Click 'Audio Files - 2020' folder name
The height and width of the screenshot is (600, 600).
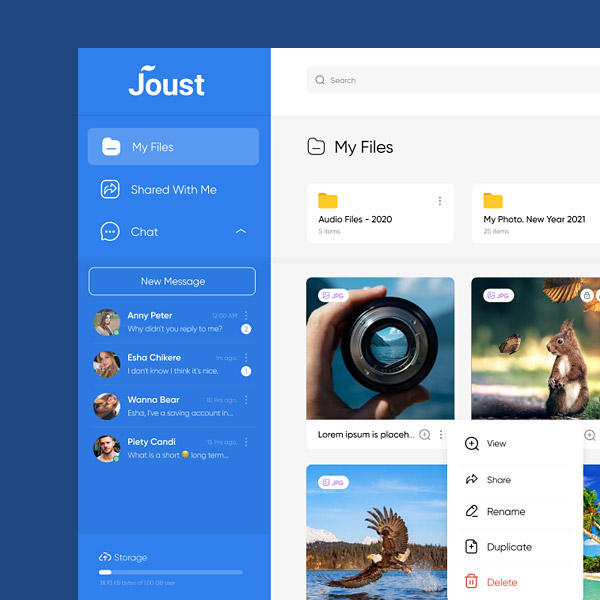[355, 219]
